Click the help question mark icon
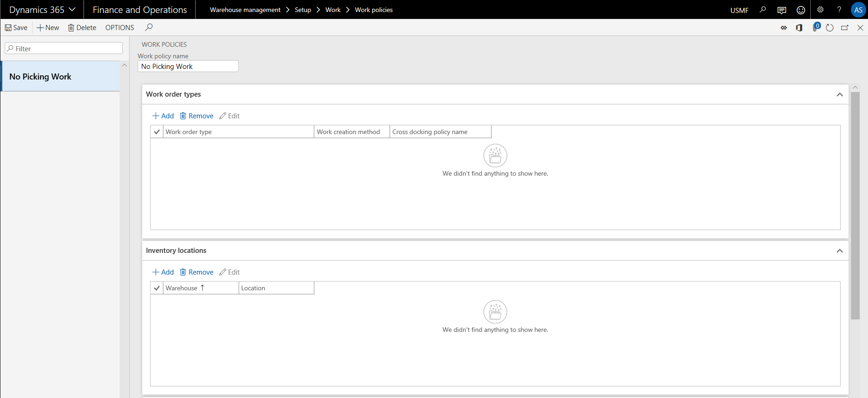The image size is (868, 398). (839, 10)
